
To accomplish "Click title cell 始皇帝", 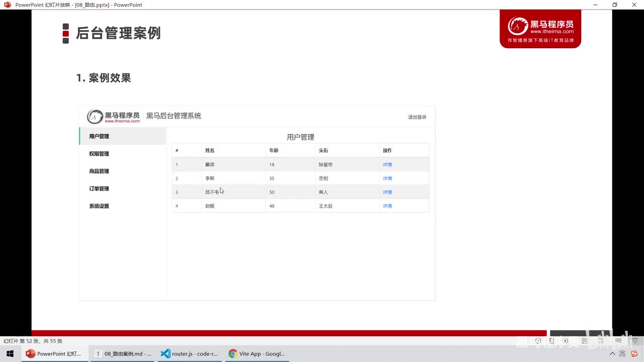I will point(326,164).
